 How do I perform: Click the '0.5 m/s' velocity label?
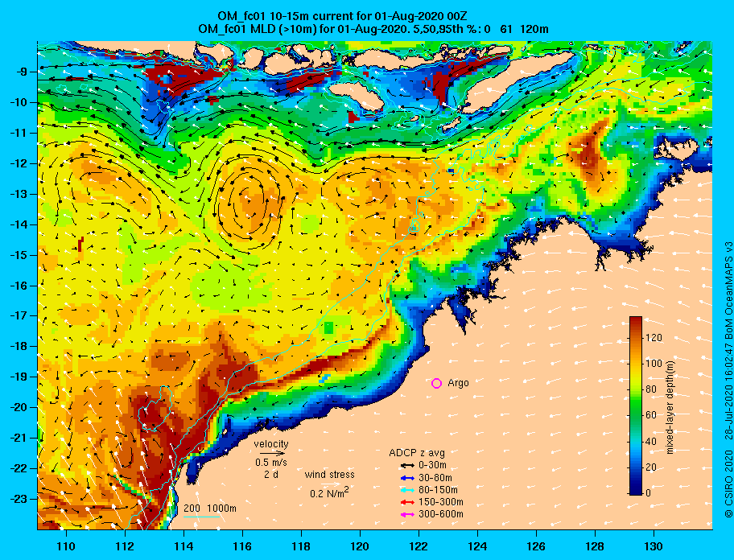tap(271, 462)
